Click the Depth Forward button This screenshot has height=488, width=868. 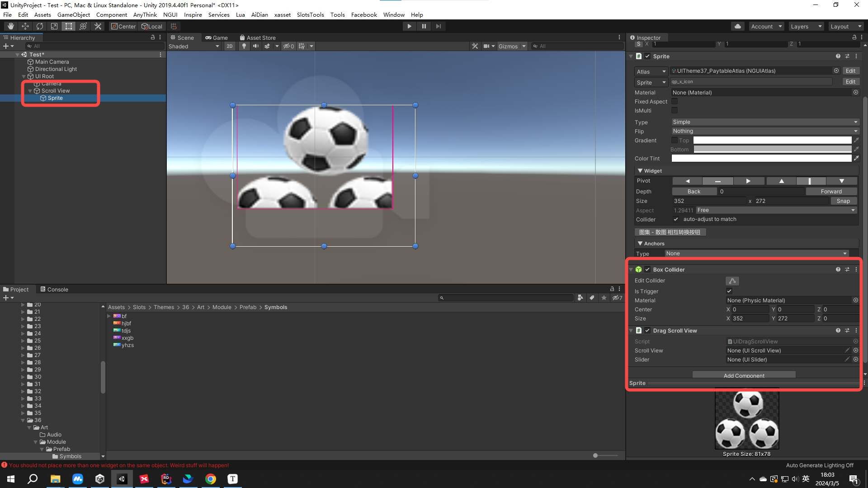831,192
